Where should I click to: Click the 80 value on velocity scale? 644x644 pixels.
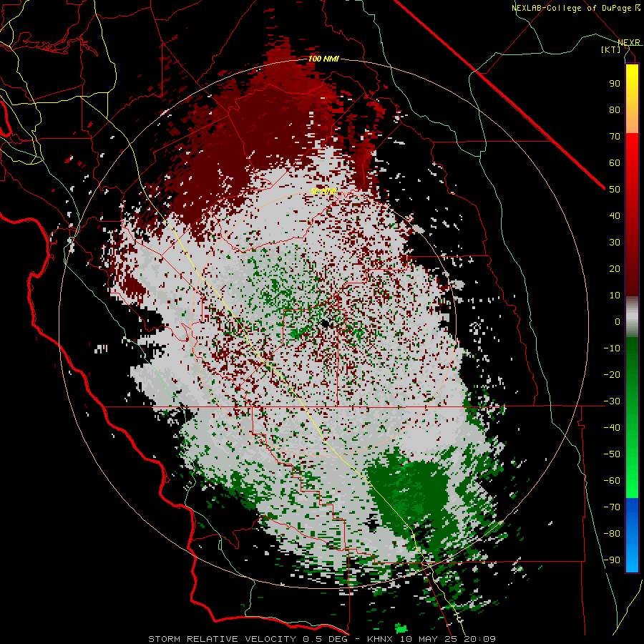point(615,109)
